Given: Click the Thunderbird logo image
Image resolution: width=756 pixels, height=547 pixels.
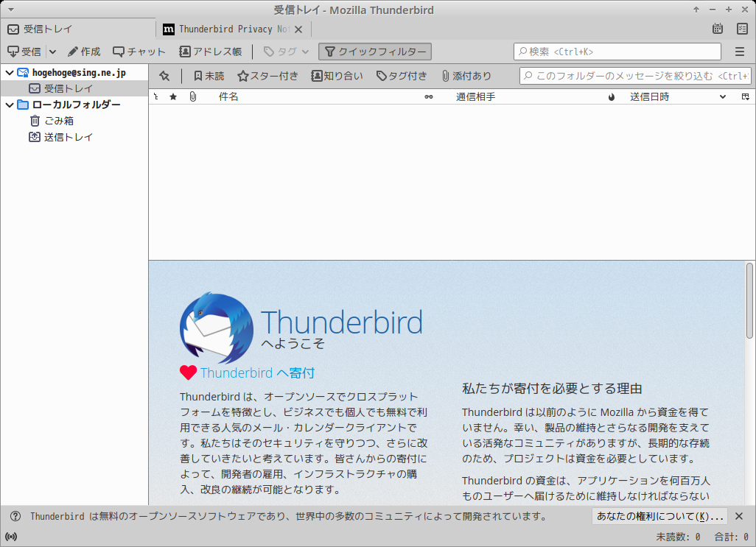Looking at the screenshot, I should click(x=217, y=328).
